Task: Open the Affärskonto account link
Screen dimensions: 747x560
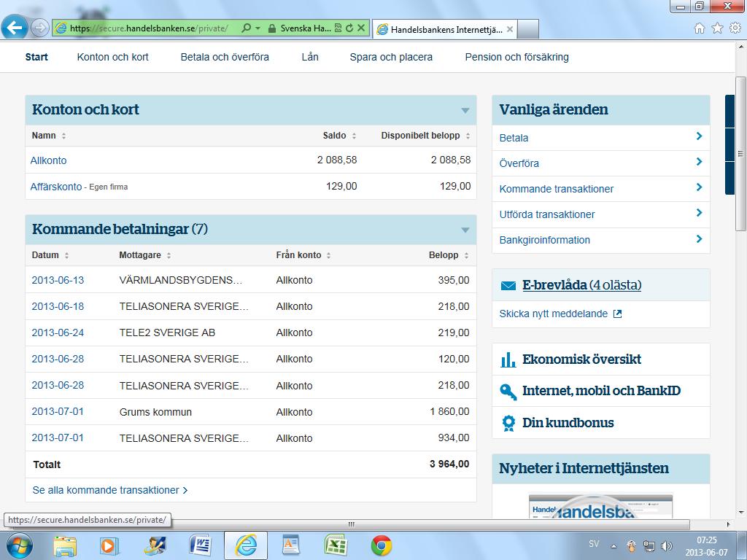Action: click(56, 187)
